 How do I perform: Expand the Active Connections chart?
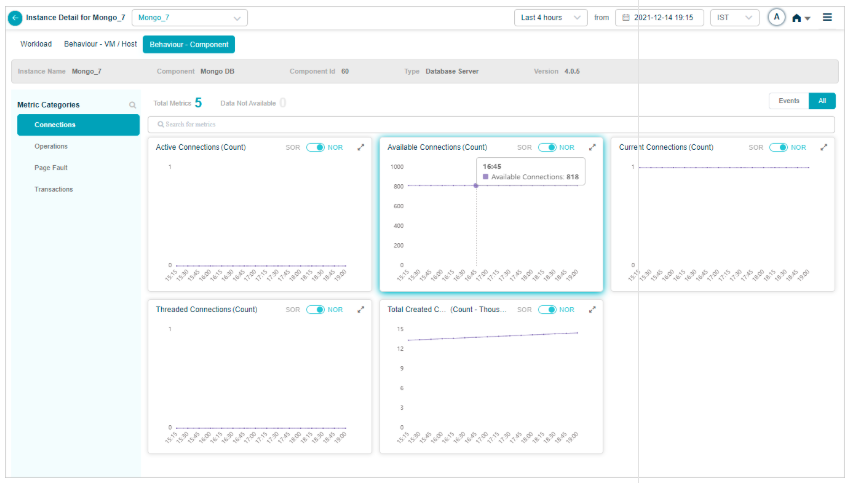click(361, 147)
